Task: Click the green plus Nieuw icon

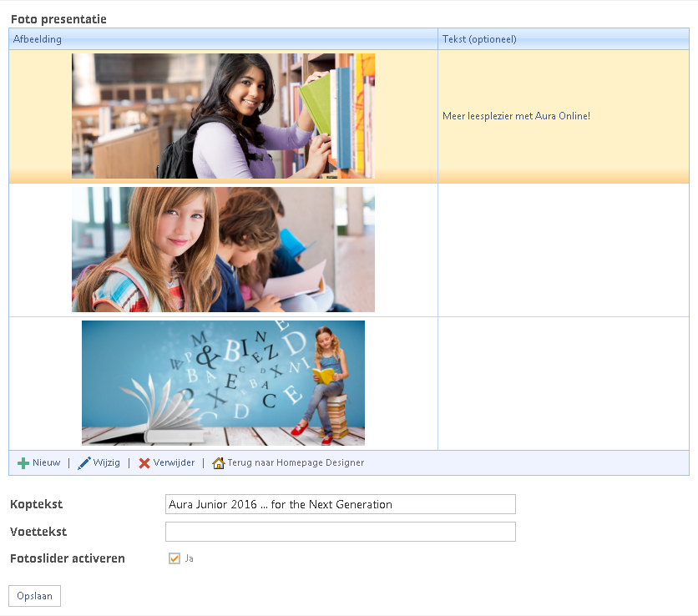Action: tap(23, 463)
